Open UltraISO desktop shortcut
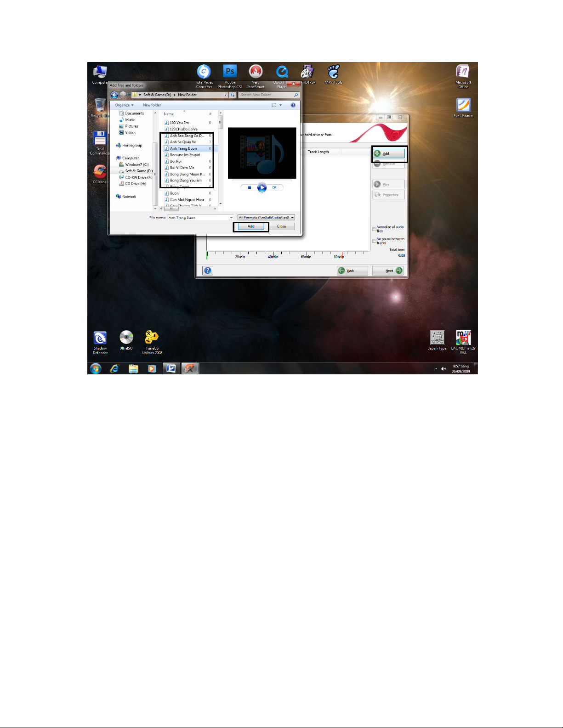This screenshot has height=728, width=563. tap(126, 338)
